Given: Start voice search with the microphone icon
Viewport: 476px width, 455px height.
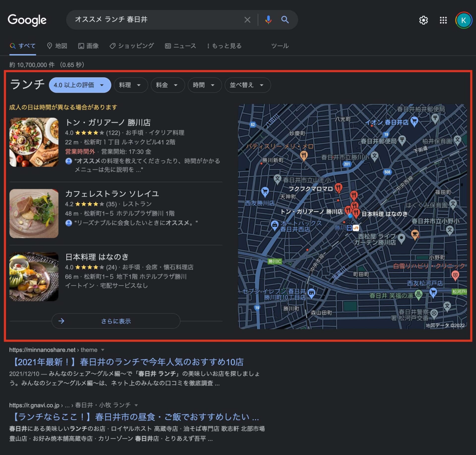Looking at the screenshot, I should pyautogui.click(x=268, y=20).
